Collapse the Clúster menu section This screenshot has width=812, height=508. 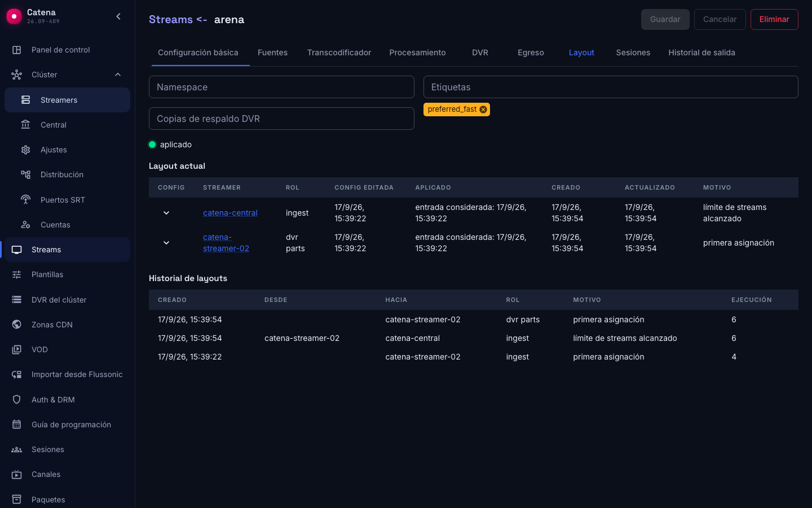(x=118, y=75)
